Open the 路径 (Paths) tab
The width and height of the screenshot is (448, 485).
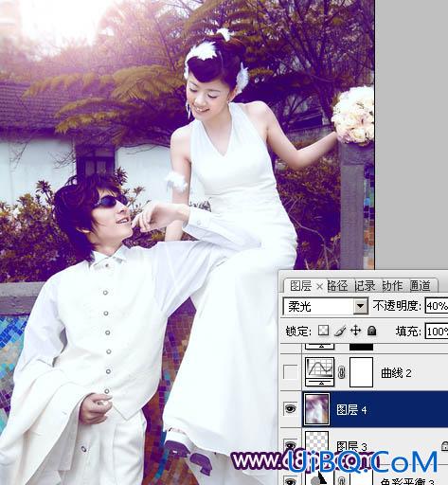(337, 286)
